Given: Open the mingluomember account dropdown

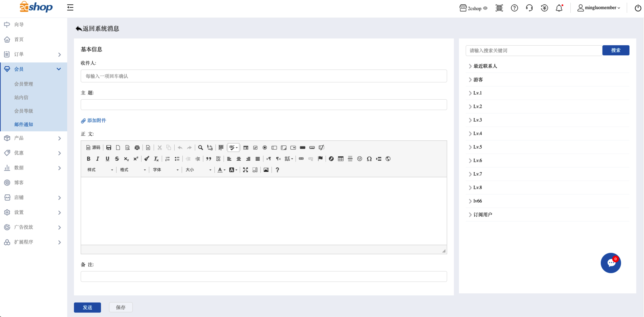Looking at the screenshot, I should click(599, 8).
